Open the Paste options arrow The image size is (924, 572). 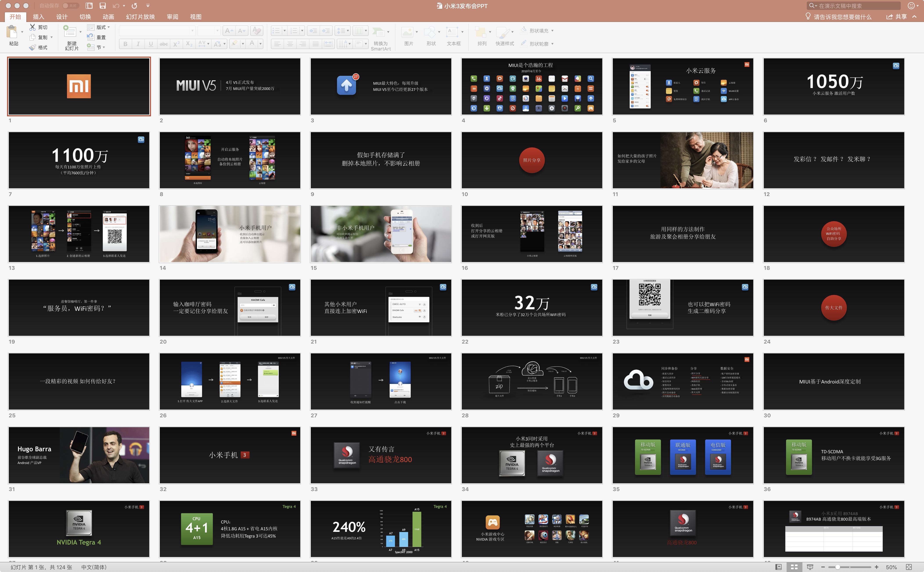pyautogui.click(x=22, y=32)
